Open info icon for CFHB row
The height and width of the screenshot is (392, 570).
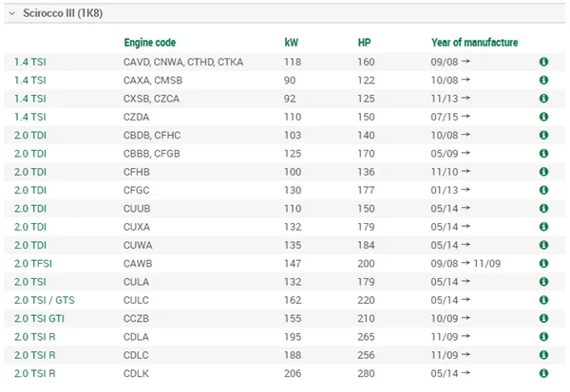543,172
